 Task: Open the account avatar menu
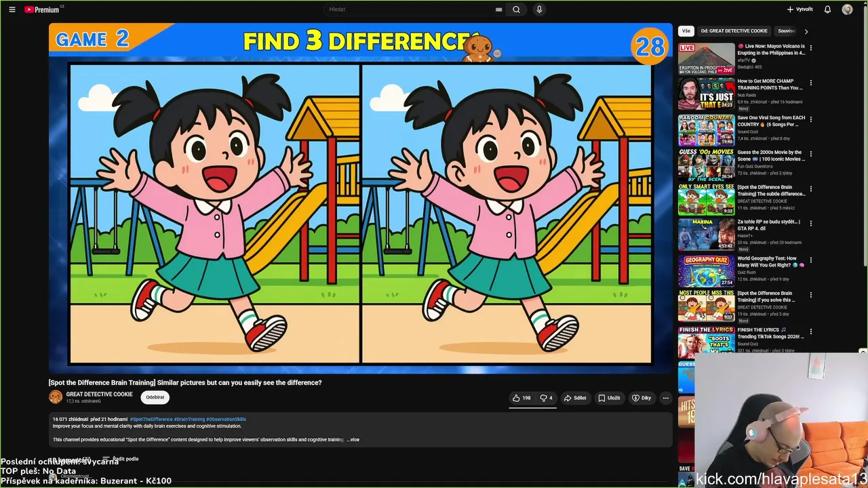847,9
